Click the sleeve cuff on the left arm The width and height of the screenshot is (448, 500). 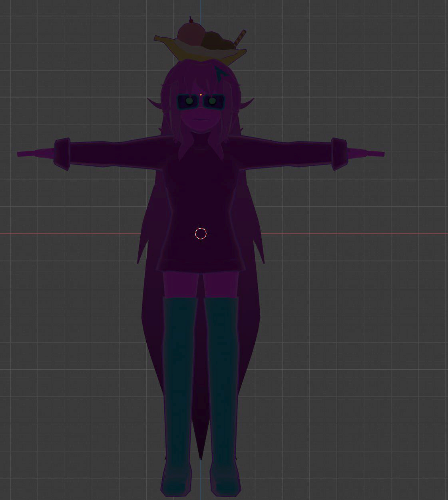pyautogui.click(x=62, y=153)
